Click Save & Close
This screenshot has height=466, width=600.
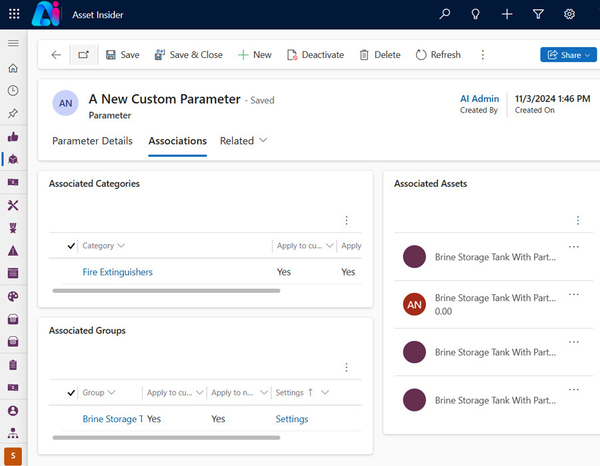pyautogui.click(x=188, y=55)
